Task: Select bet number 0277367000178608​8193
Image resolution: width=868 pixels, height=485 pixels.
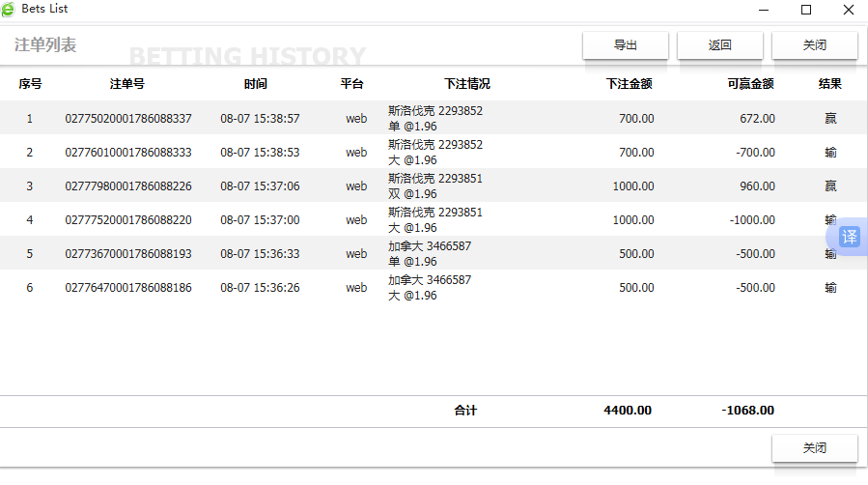Action: tap(128, 253)
